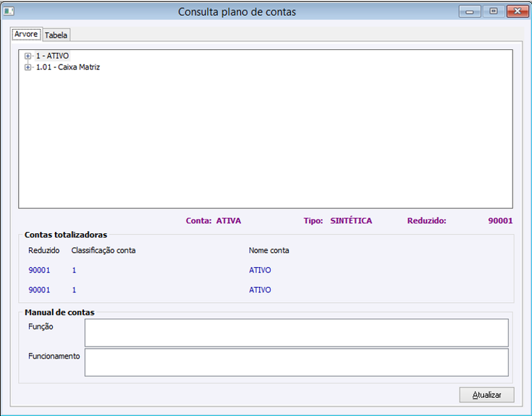Click the SINTÉTICA type value
This screenshot has width=532, height=416.
tap(351, 221)
